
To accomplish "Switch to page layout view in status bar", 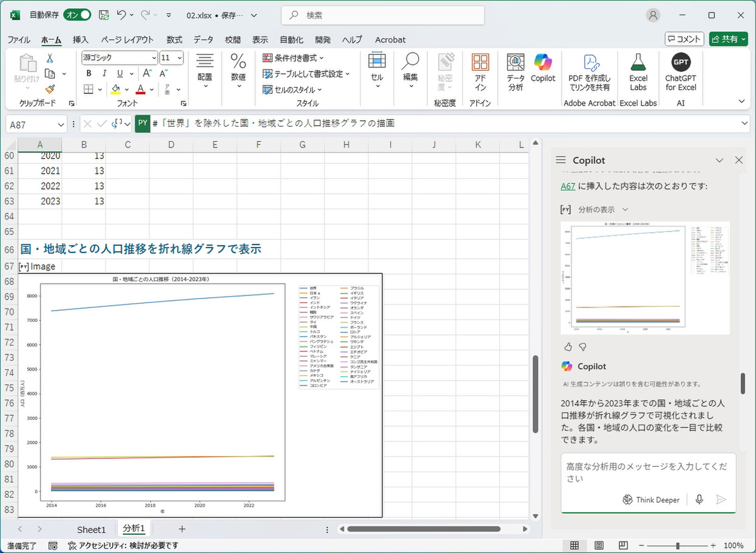I will click(599, 544).
